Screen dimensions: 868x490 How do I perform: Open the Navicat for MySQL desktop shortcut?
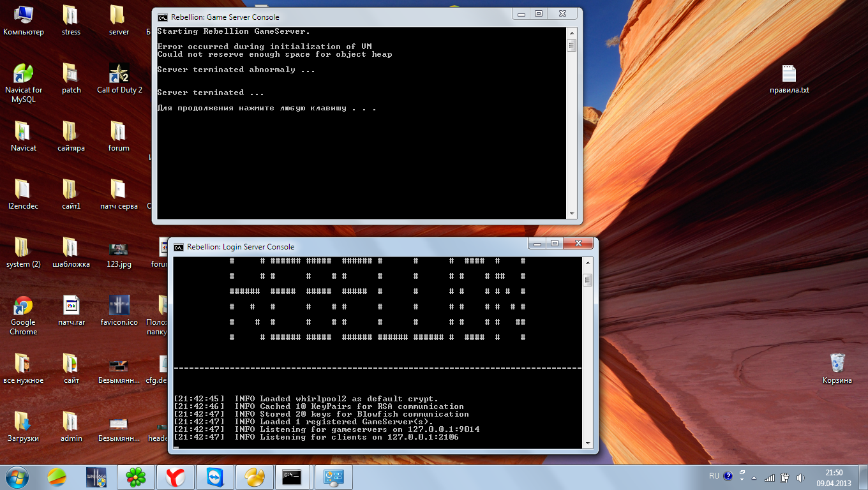23,75
